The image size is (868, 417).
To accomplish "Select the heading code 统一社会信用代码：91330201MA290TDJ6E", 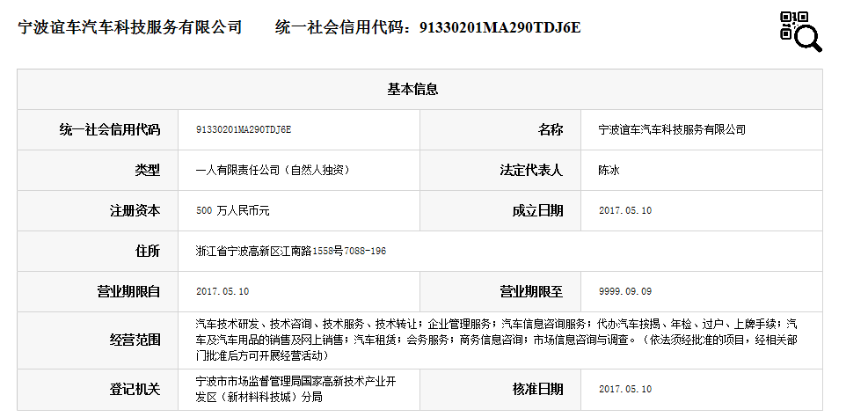I will tap(428, 27).
